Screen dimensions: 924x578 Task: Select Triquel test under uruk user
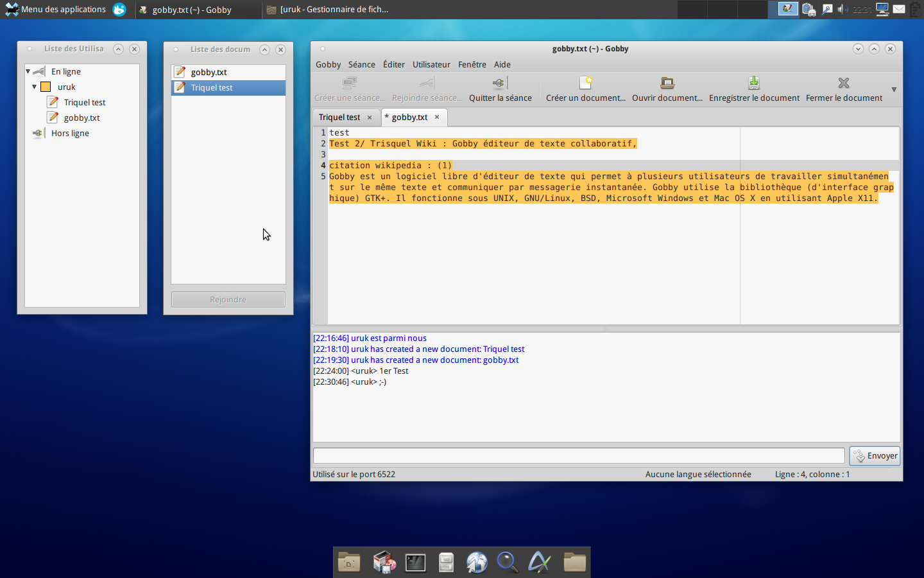(x=85, y=102)
